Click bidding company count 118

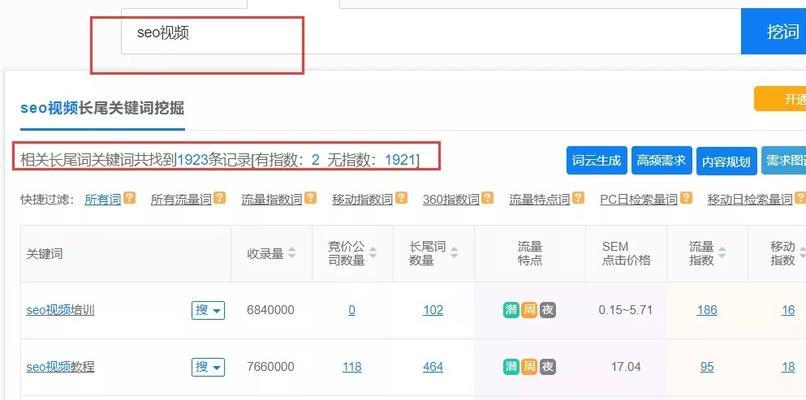coord(352,367)
